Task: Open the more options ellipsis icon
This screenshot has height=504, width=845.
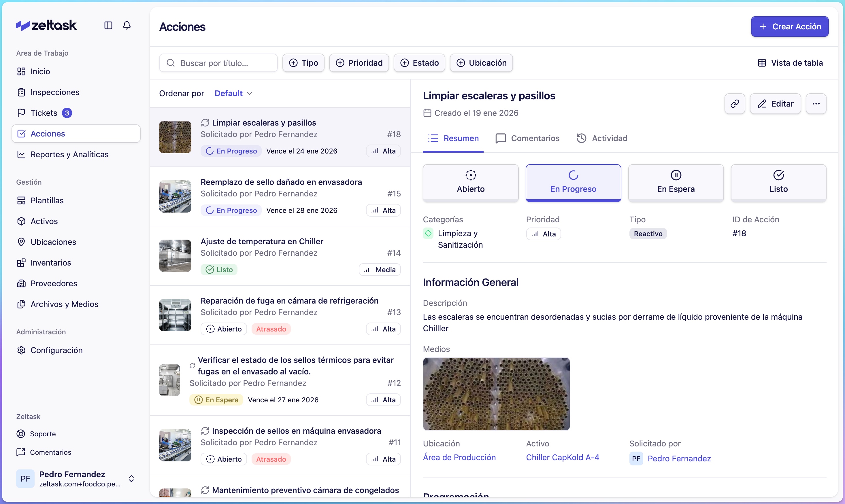Action: click(816, 104)
